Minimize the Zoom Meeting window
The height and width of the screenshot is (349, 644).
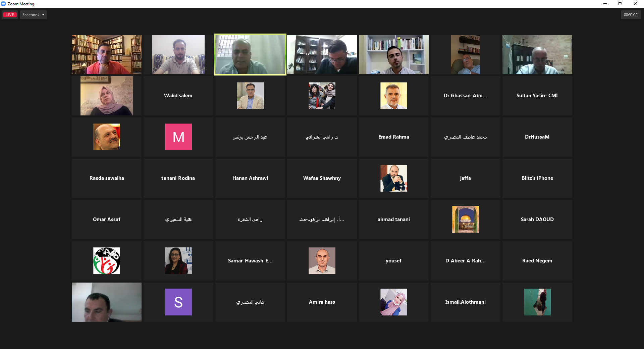[x=605, y=4]
